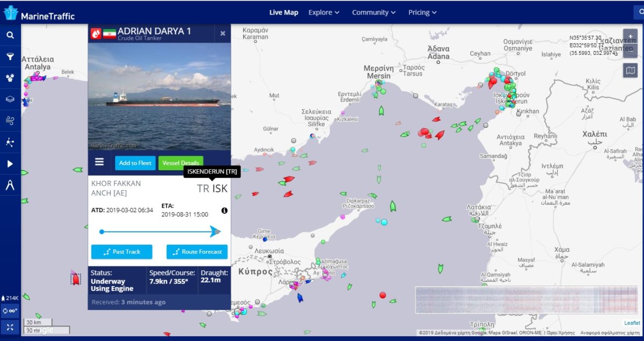The width and height of the screenshot is (644, 341).
Task: Click the search magnifier in left sidebar
Action: click(10, 35)
